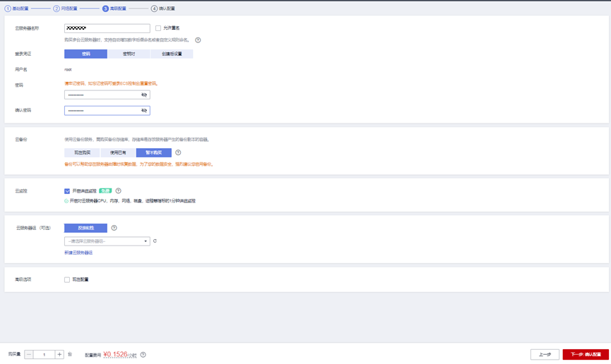Screen dimensions: 611x364
Task: Reveal confirm password with eye icon
Action: pos(144,111)
